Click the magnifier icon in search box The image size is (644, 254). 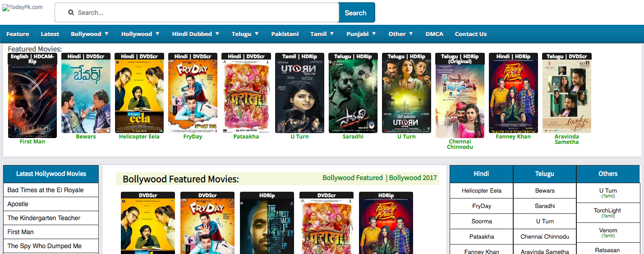coord(71,13)
